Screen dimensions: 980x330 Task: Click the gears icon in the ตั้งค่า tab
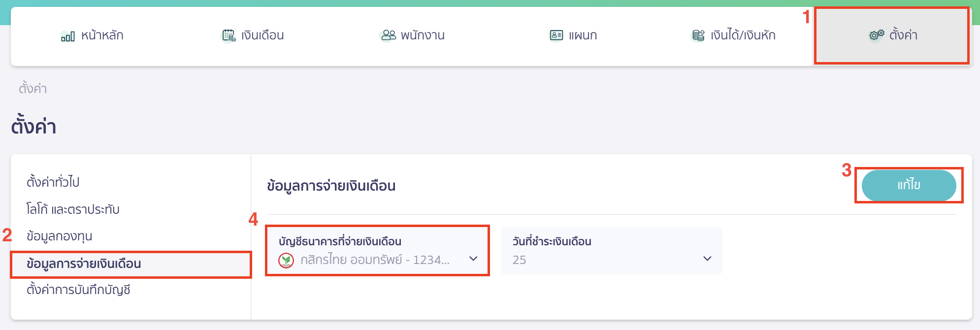tap(874, 35)
